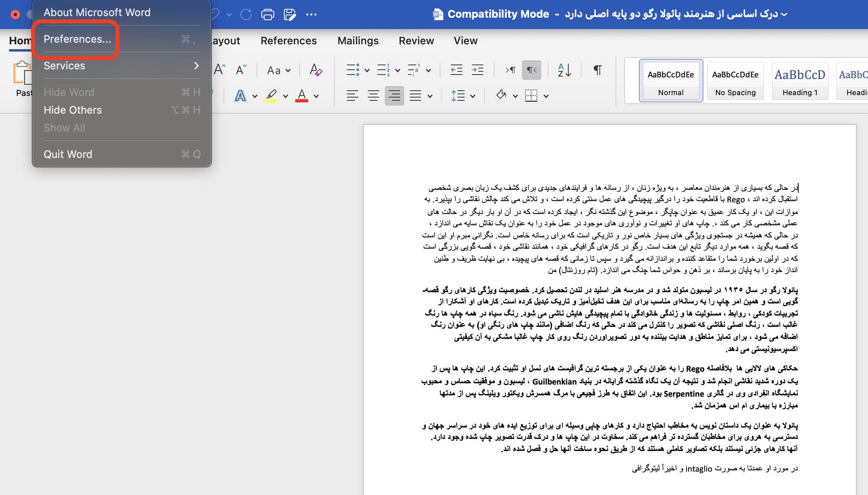The width and height of the screenshot is (868, 495).
Task: Toggle right-to-left text direction
Action: tap(531, 70)
